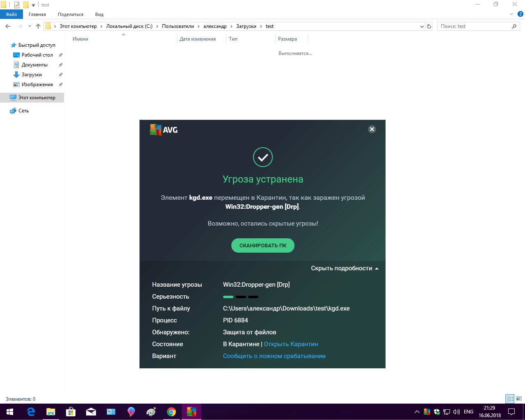Click the PID 6884 process value
Viewport: 525px width, 420px height.
click(x=235, y=320)
